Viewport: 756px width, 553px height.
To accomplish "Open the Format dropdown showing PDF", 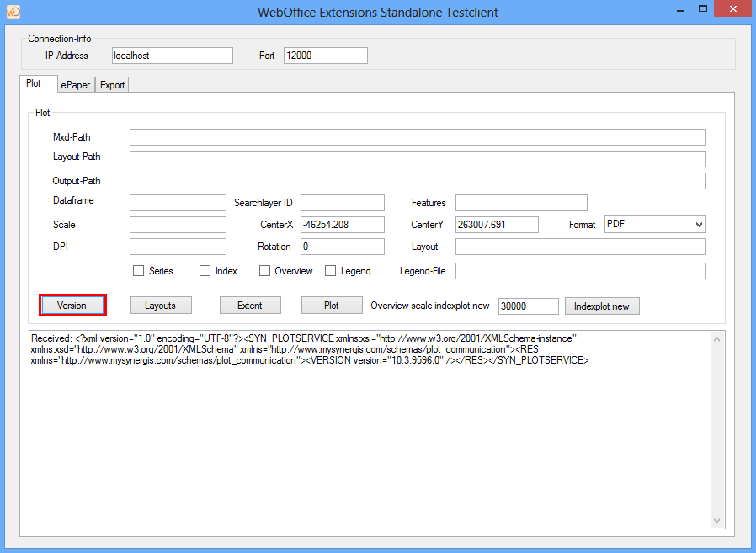I will point(654,224).
